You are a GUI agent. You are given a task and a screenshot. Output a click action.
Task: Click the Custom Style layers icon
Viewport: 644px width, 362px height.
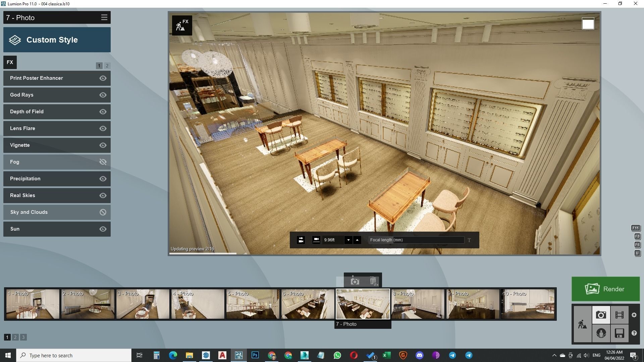click(x=15, y=40)
